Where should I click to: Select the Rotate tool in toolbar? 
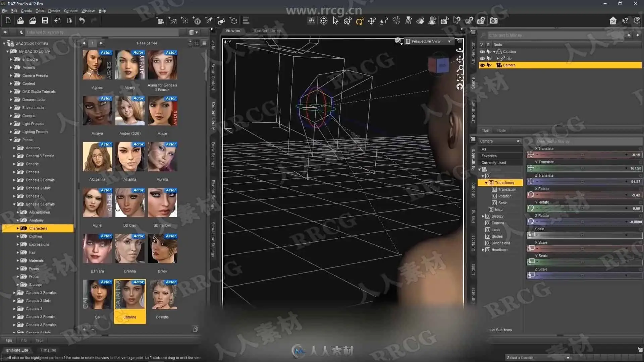(360, 21)
